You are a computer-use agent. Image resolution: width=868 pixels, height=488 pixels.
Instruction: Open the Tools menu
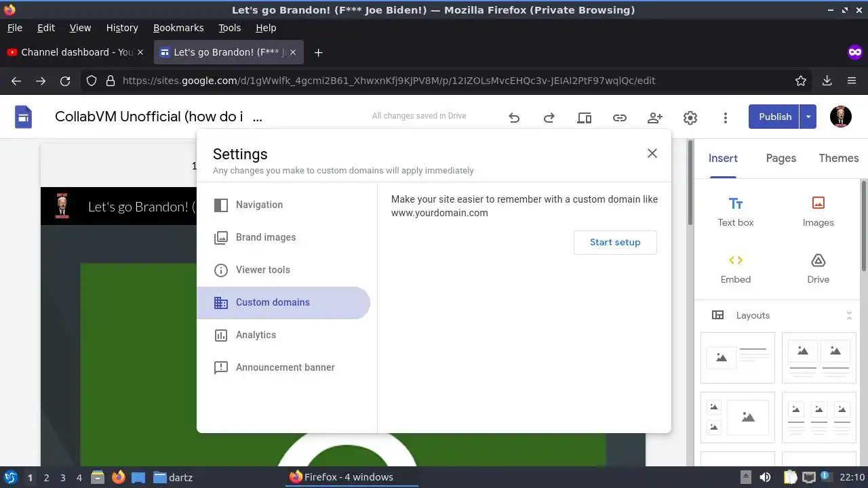tap(230, 28)
